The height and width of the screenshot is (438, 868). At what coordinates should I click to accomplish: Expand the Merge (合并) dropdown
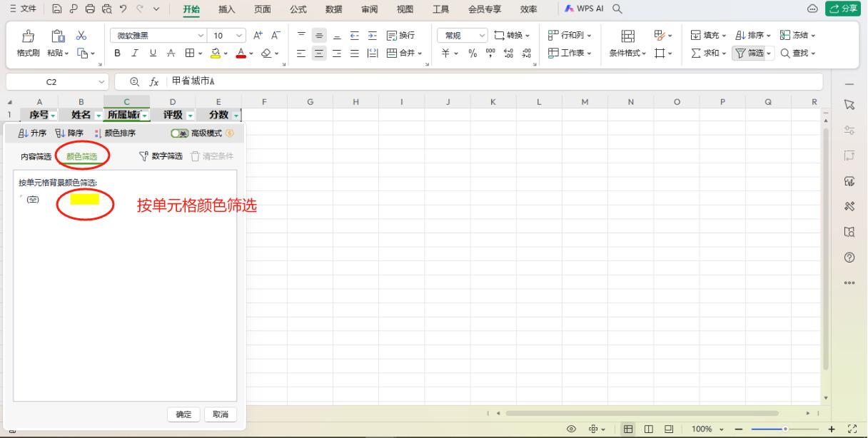pos(420,53)
